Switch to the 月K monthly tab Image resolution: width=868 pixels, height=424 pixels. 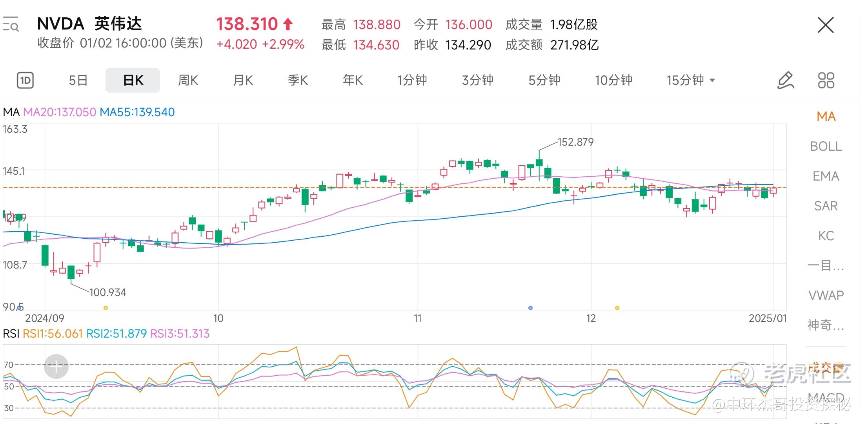point(243,80)
